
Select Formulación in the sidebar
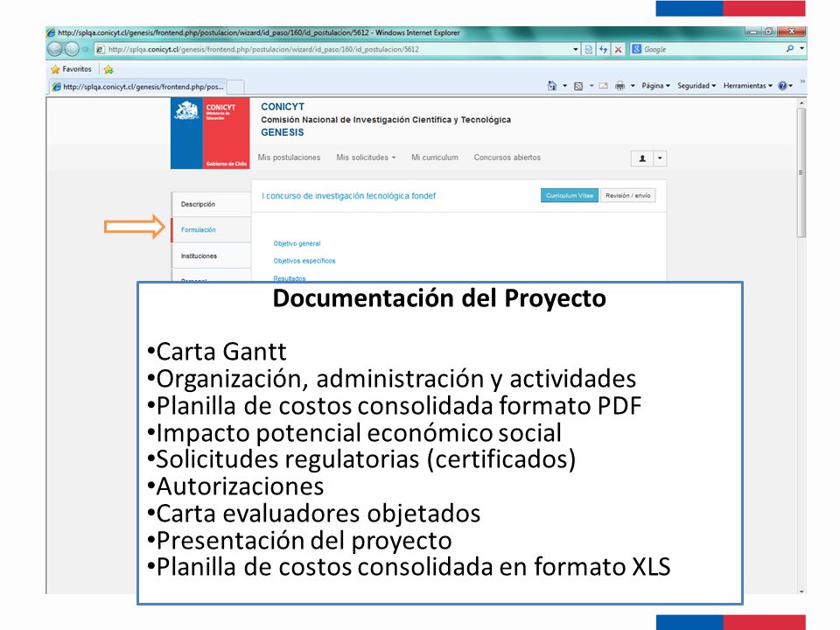point(211,230)
